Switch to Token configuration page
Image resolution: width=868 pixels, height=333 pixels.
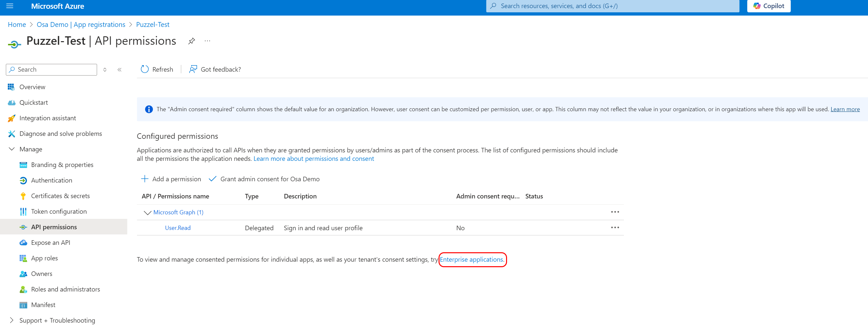point(59,211)
